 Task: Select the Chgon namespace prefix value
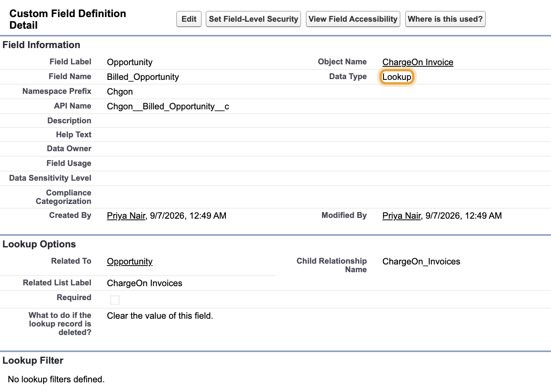click(x=120, y=92)
